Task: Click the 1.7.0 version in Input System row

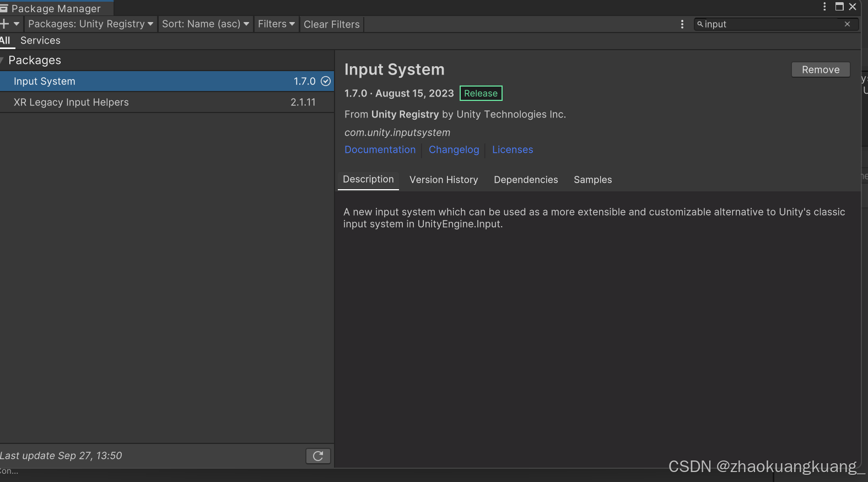Action: [304, 81]
